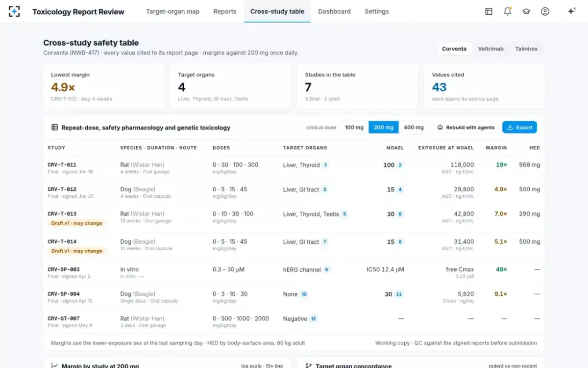Viewport: 588px width, 368px height.
Task: Set clinical dose to 100 mg
Action: 354,128
